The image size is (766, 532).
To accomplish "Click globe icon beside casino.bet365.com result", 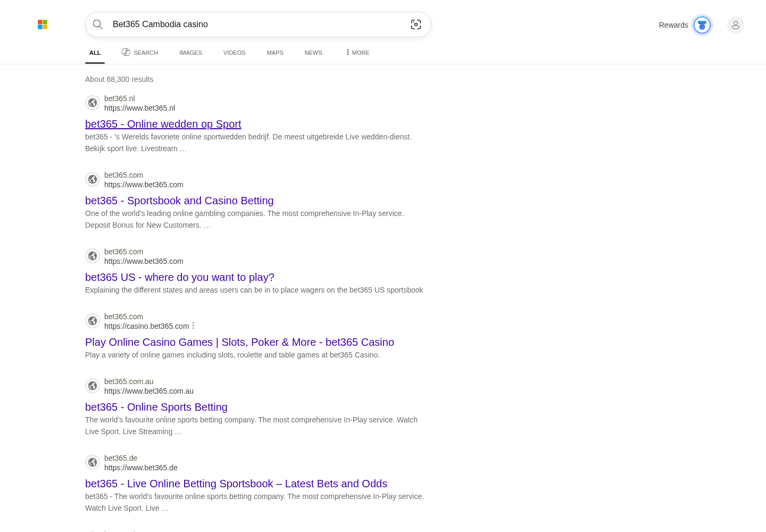I will click(93, 321).
